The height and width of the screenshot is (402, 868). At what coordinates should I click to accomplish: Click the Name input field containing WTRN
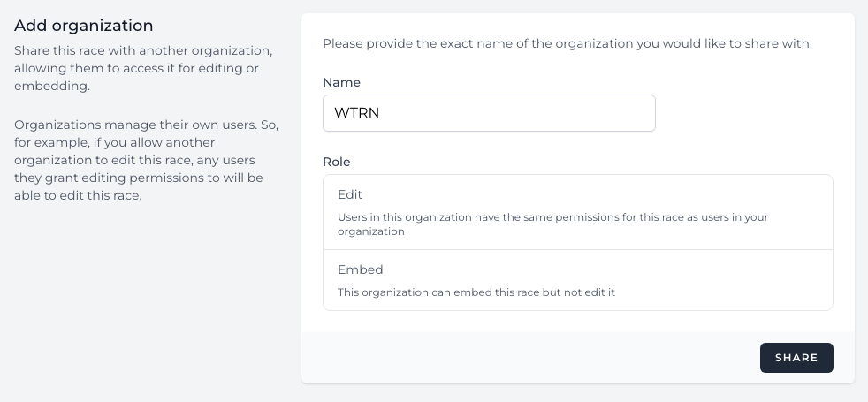(x=488, y=113)
